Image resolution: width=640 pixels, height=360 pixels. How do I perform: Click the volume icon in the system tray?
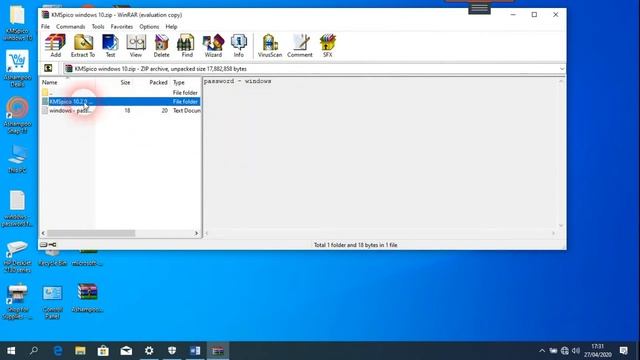576,351
